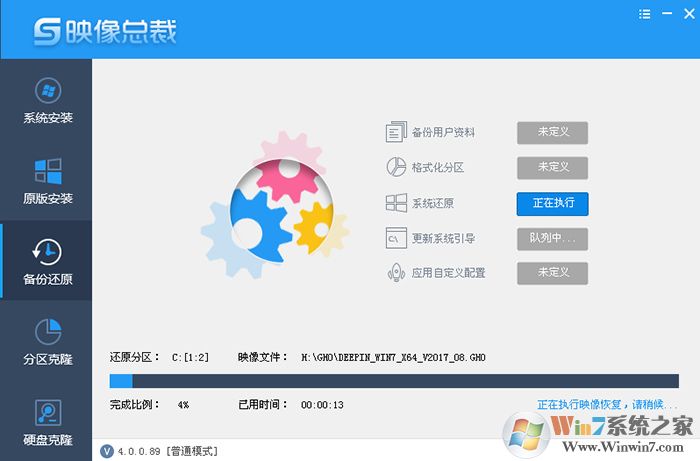The width and height of the screenshot is (700, 461).
Task: Click the 备份用户资料 document icon
Action: [x=396, y=133]
